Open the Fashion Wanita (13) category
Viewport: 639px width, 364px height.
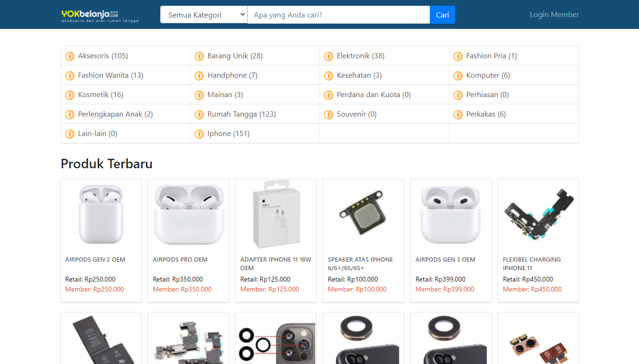[x=110, y=75]
